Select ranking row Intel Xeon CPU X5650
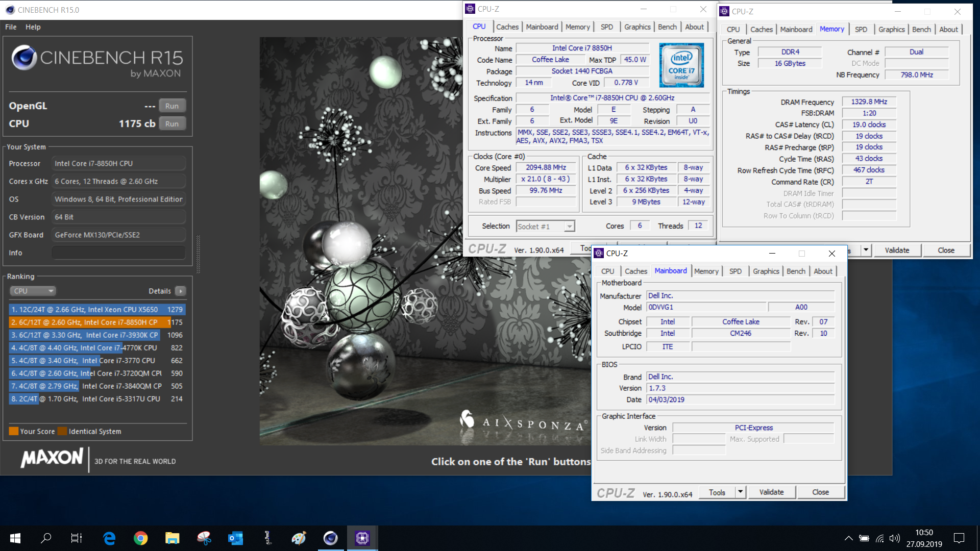980x551 pixels. click(x=97, y=310)
